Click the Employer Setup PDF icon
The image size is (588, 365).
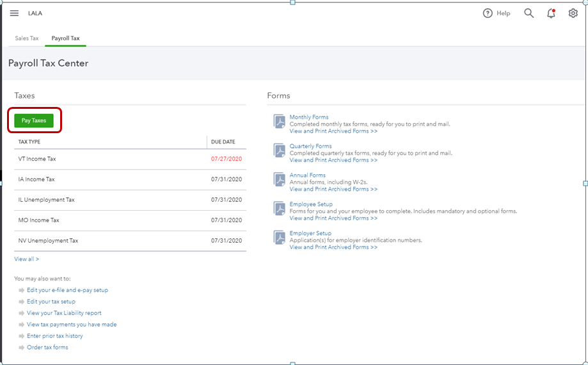coord(279,238)
